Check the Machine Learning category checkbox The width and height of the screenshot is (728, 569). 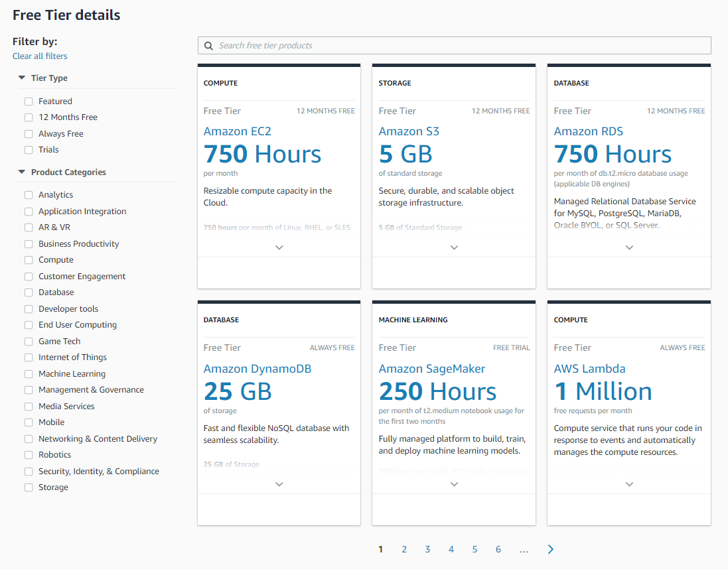coord(29,373)
